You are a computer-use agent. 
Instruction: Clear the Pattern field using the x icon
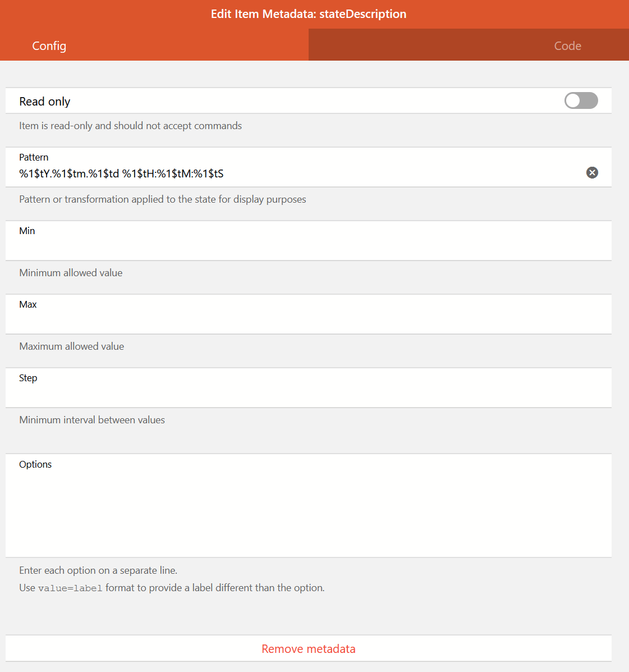[592, 173]
